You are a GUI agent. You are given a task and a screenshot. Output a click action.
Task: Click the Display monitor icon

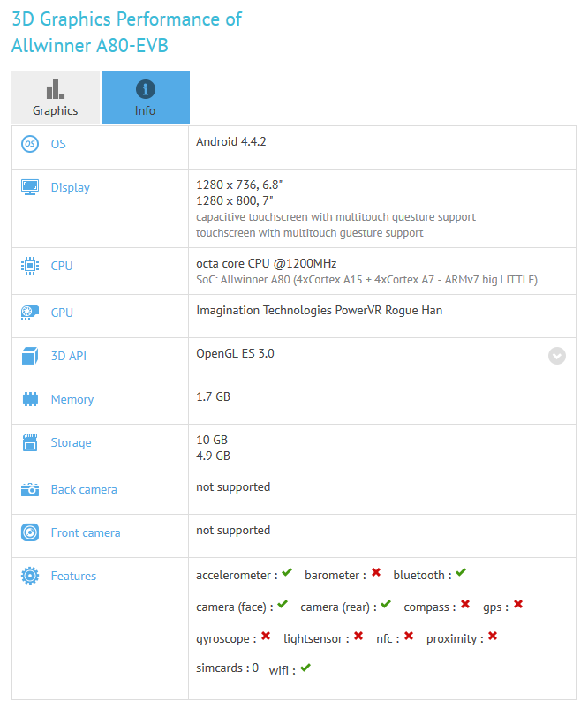point(30,187)
